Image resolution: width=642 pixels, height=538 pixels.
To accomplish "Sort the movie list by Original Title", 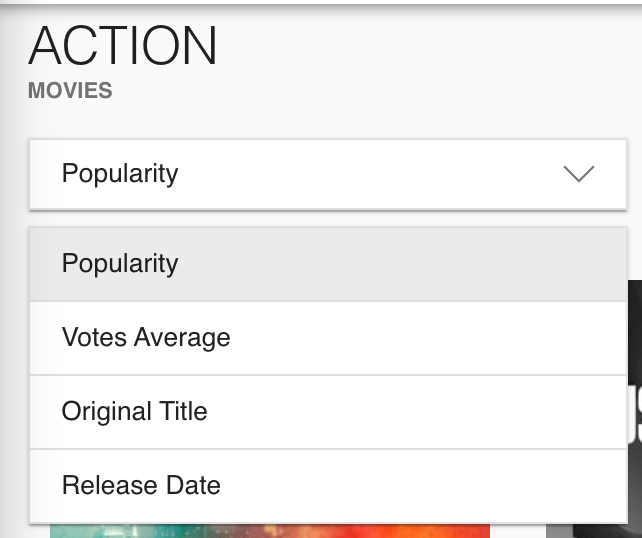I will tap(328, 412).
